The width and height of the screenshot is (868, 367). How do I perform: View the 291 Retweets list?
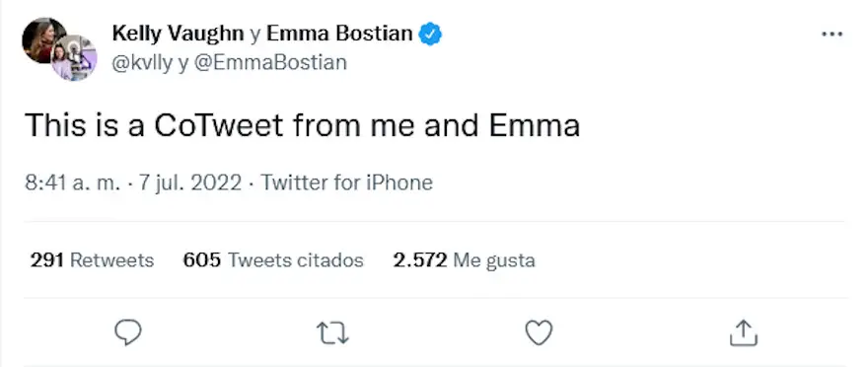[x=92, y=260]
